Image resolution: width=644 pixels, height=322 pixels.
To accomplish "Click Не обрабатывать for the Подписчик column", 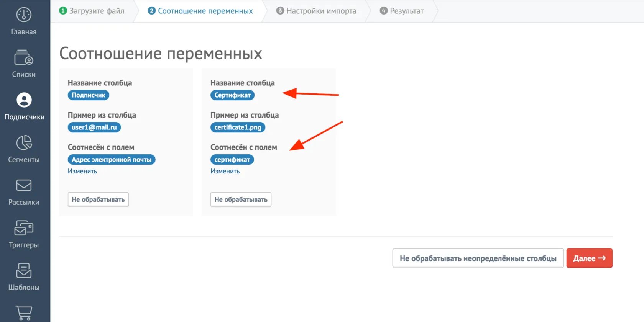I will click(x=98, y=199).
